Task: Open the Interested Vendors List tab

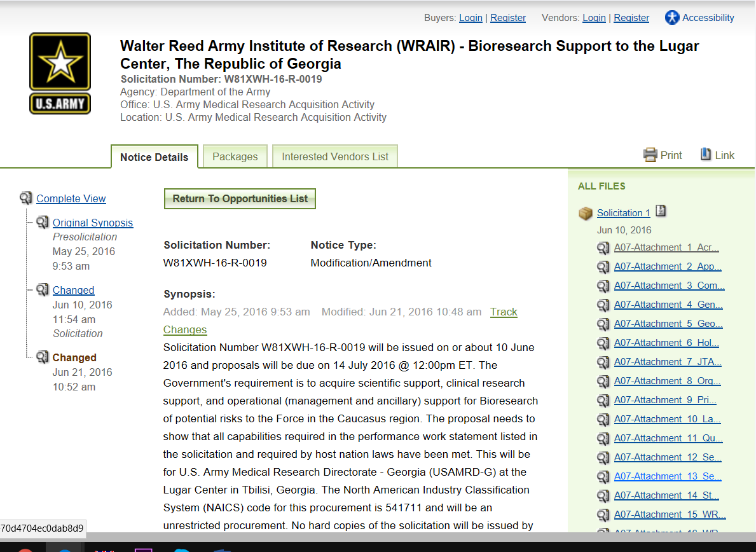Action: point(335,156)
